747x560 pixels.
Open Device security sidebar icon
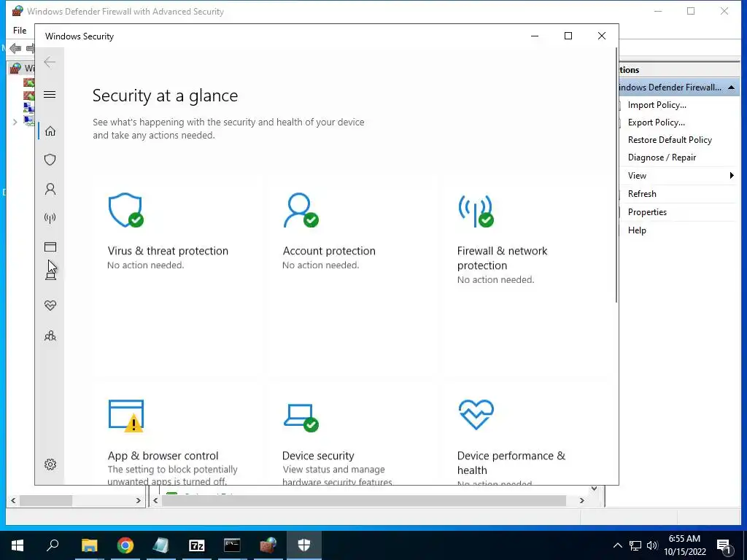click(50, 275)
